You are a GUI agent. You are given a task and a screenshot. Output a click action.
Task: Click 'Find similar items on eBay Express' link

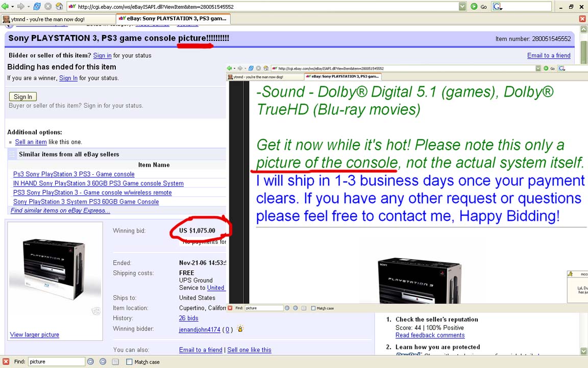coord(60,211)
